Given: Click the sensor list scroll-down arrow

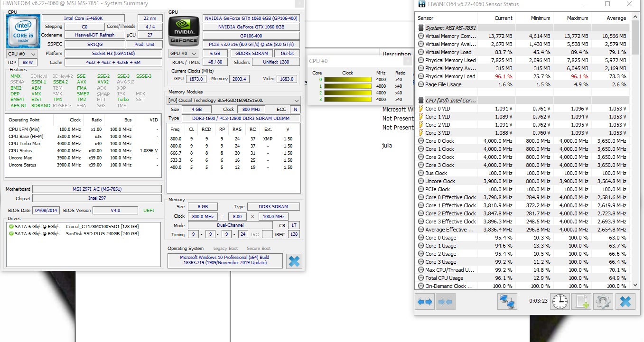Looking at the screenshot, I should pos(635,286).
